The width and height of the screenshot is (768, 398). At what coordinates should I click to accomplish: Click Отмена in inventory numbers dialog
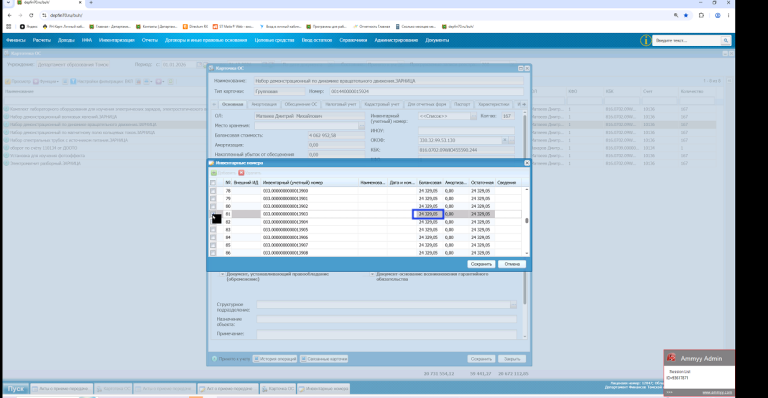coord(512,264)
